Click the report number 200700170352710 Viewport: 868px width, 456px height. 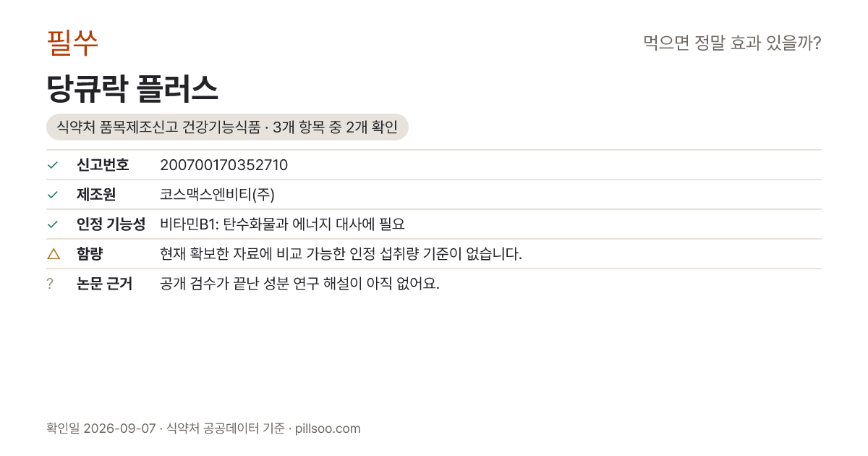pyautogui.click(x=224, y=165)
